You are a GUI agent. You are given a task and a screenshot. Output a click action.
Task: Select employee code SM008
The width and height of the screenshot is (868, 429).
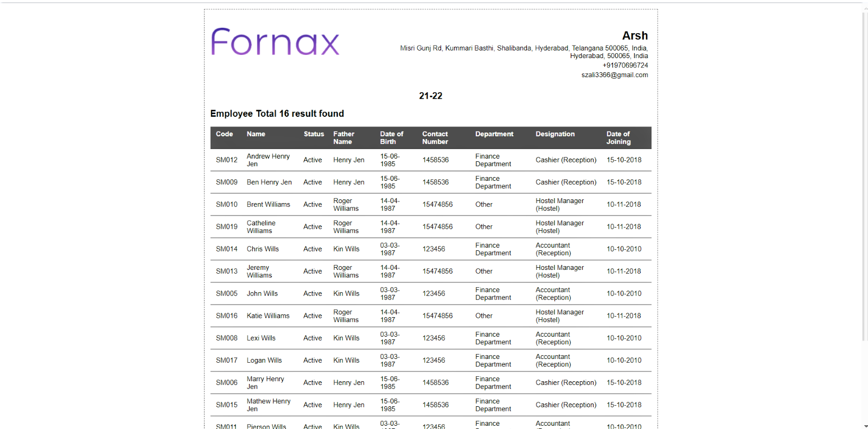pos(227,338)
